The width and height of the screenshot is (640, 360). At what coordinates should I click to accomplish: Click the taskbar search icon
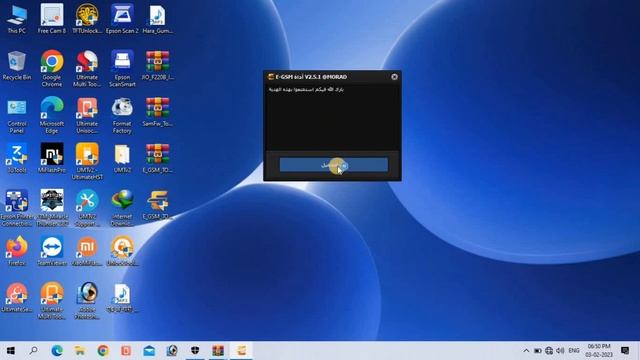click(33, 351)
